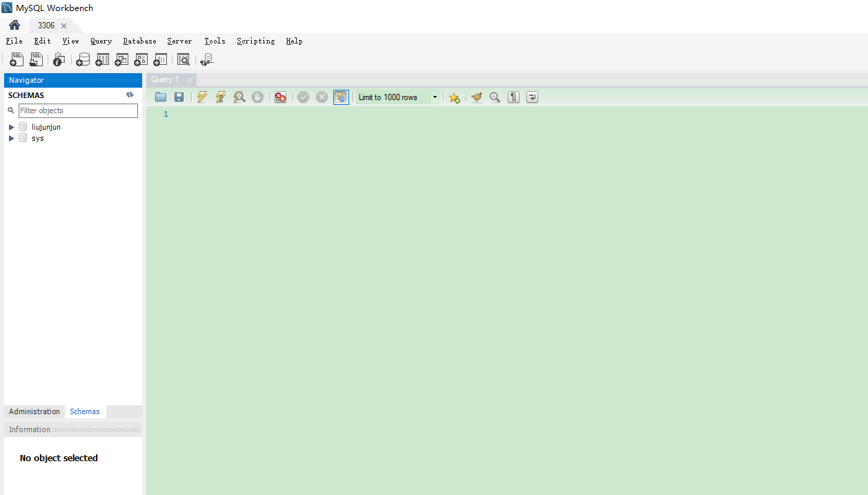Execute the query with lightning bolt icon
This screenshot has width=868, height=495.
(201, 97)
